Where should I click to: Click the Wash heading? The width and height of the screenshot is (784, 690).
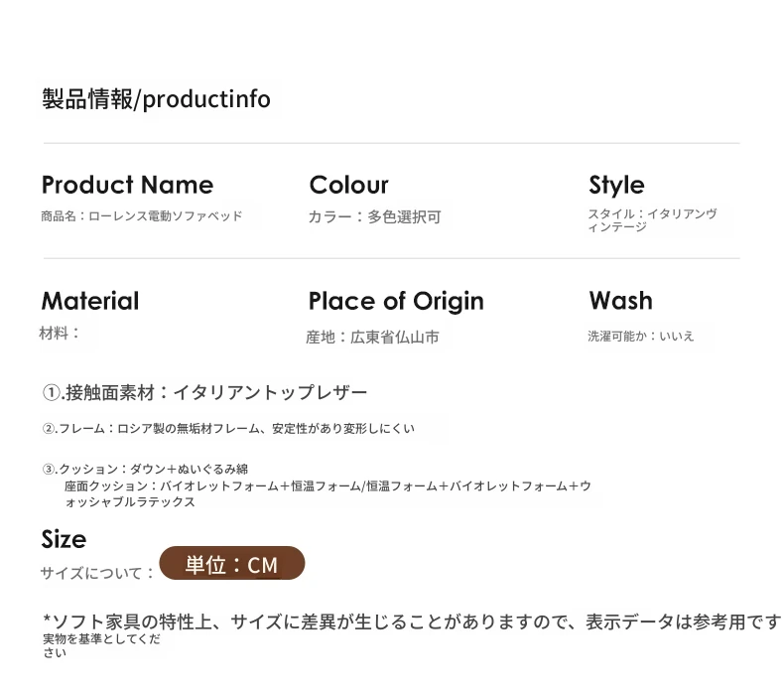[x=620, y=301]
